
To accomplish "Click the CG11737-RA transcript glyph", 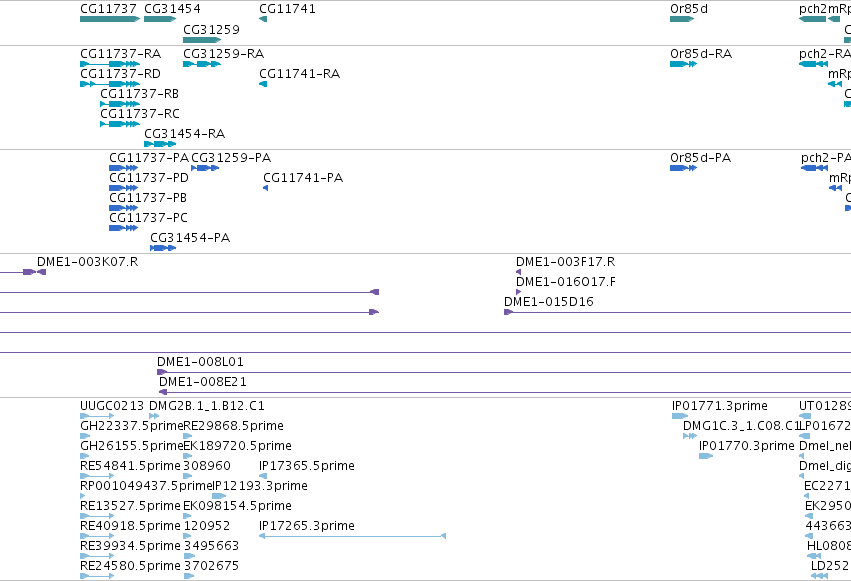I will point(110,64).
